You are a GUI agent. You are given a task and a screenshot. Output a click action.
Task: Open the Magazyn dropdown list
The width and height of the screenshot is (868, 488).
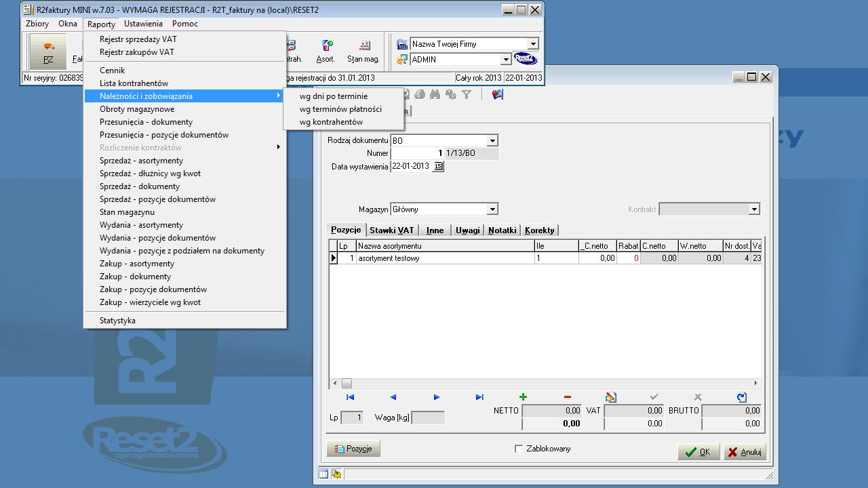[492, 209]
